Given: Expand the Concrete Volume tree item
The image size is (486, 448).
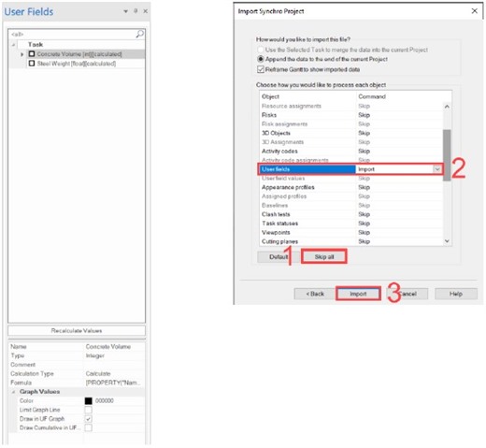Looking at the screenshot, I should 21,54.
